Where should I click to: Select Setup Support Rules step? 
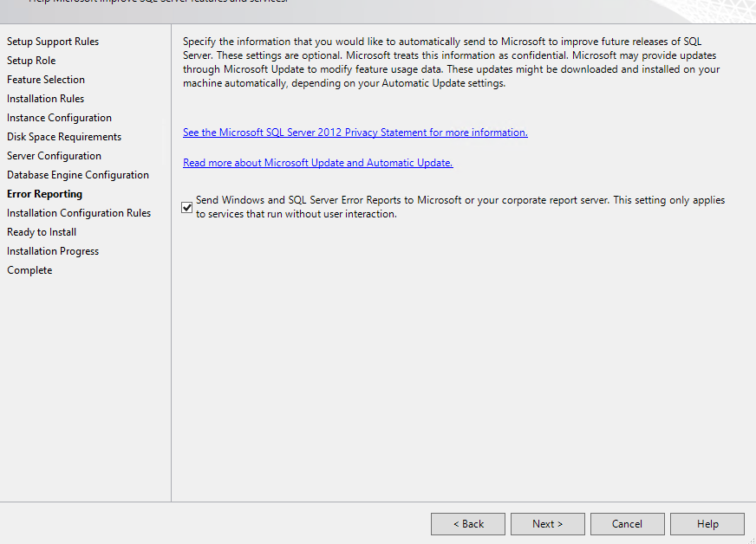[53, 42]
